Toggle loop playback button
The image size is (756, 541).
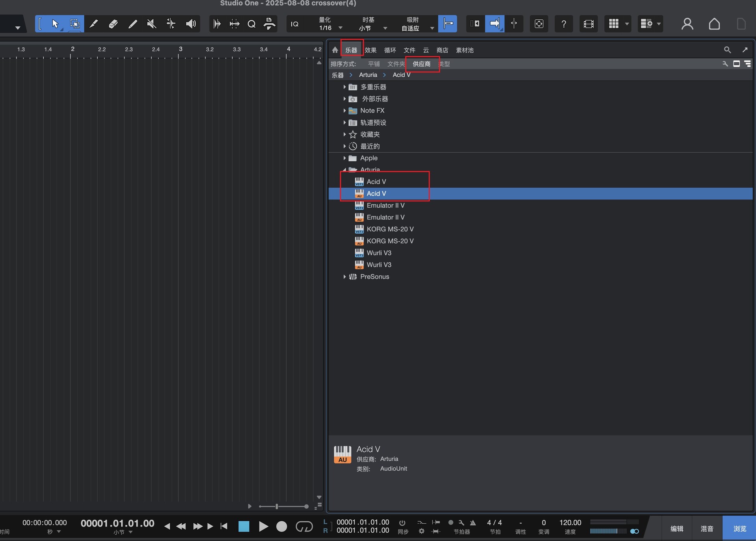pyautogui.click(x=304, y=526)
